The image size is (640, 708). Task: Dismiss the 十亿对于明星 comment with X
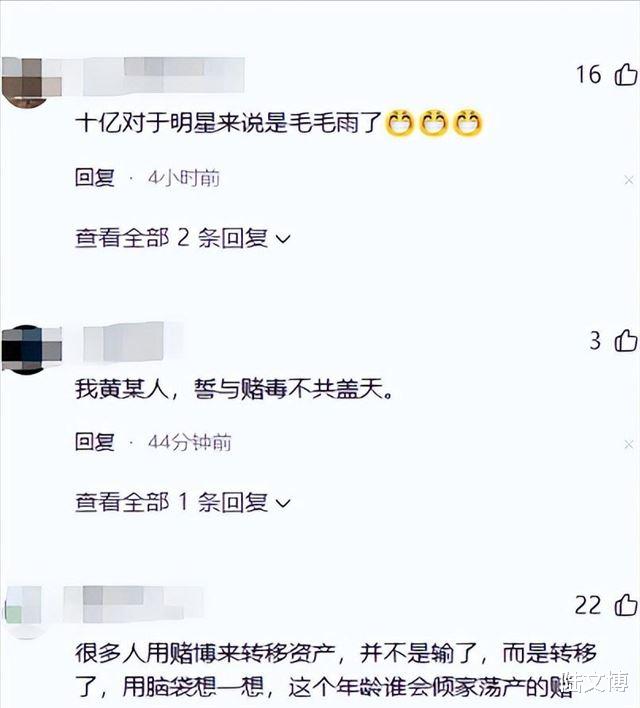pyautogui.click(x=628, y=180)
